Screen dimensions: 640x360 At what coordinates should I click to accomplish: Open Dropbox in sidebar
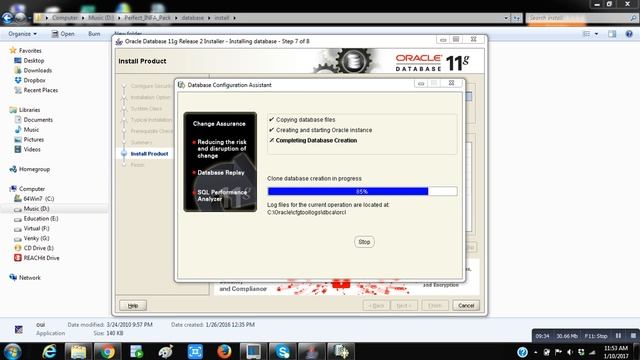click(34, 80)
